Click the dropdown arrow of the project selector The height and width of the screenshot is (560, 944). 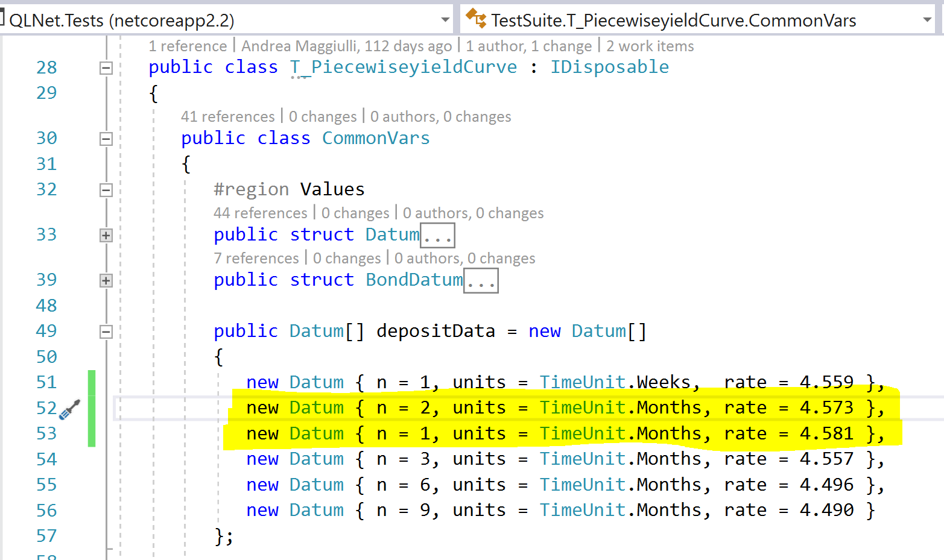pos(445,19)
